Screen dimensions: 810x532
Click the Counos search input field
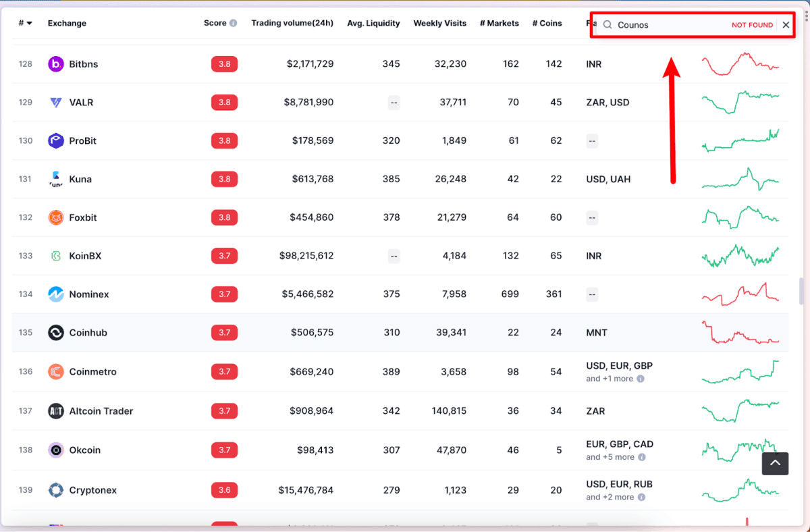point(668,25)
